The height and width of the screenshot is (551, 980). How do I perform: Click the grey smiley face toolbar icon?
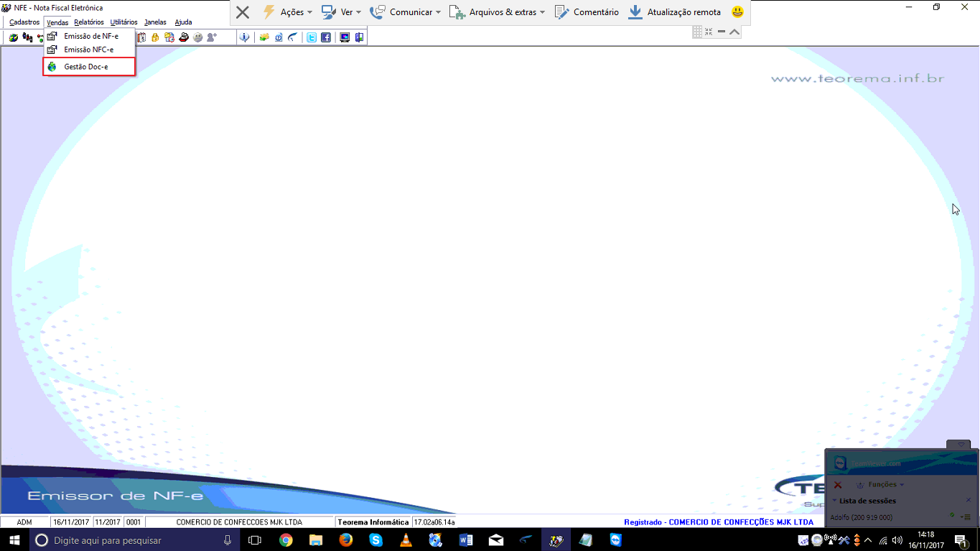[x=197, y=37]
